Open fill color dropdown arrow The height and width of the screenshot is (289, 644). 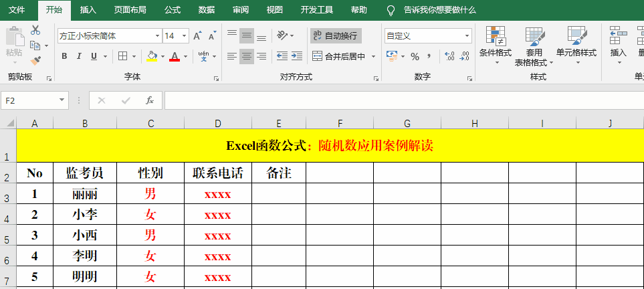163,56
